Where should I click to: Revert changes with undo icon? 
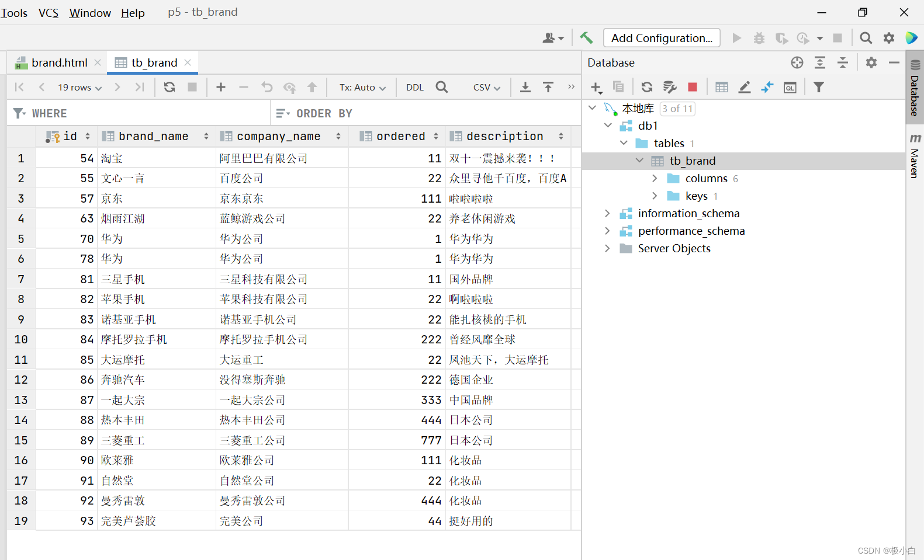(x=267, y=87)
